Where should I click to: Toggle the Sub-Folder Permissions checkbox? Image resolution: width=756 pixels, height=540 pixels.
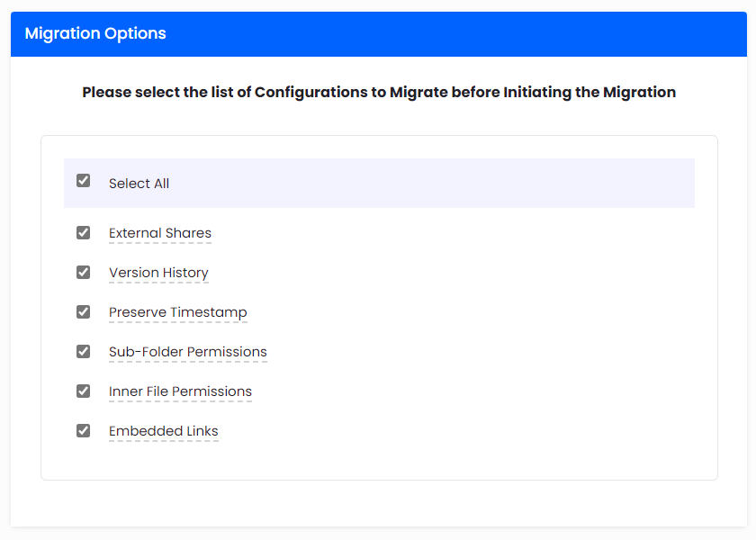tap(84, 351)
